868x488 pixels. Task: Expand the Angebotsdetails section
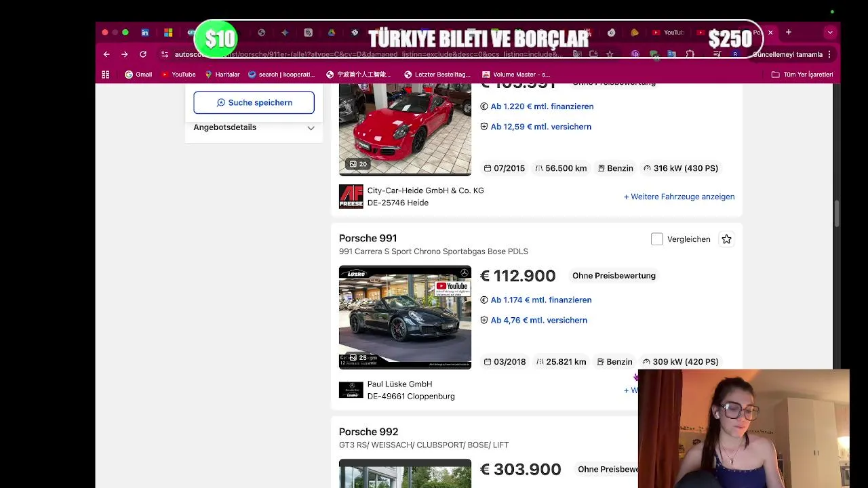coord(254,127)
